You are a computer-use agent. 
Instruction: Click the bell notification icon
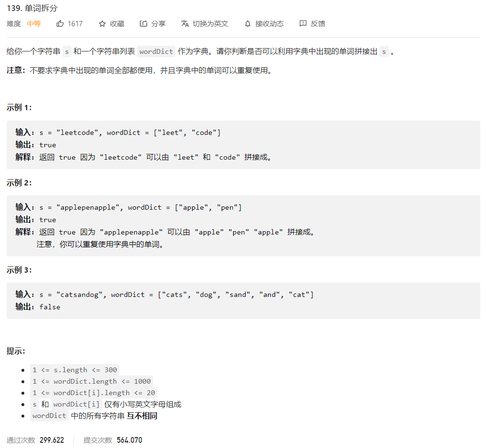(x=248, y=24)
